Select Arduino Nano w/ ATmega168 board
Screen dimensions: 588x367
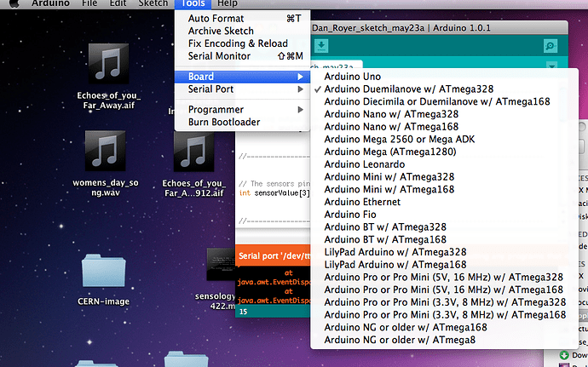[x=445, y=127]
